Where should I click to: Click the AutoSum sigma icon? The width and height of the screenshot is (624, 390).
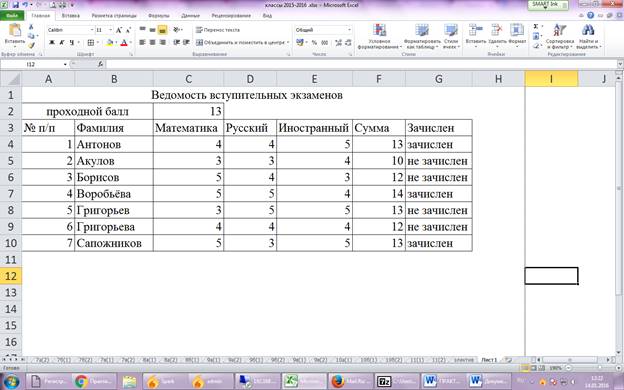[x=536, y=26]
